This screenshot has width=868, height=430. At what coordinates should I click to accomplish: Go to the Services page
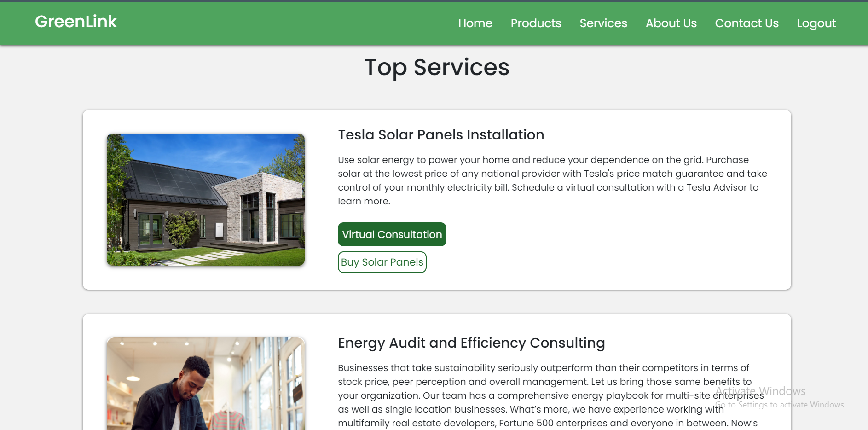tap(603, 23)
